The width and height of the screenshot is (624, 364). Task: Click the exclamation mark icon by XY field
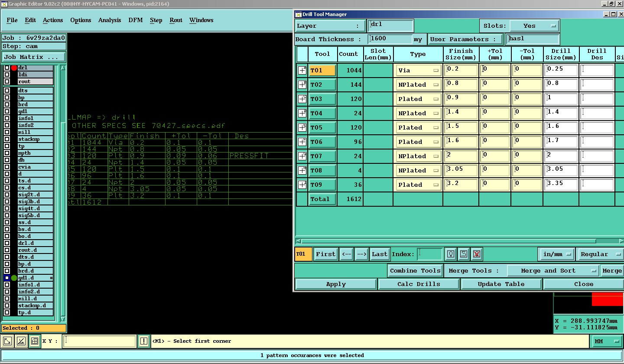[x=144, y=341]
